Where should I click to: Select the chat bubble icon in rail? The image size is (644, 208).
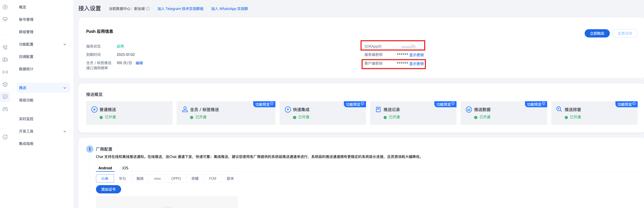(x=5, y=97)
